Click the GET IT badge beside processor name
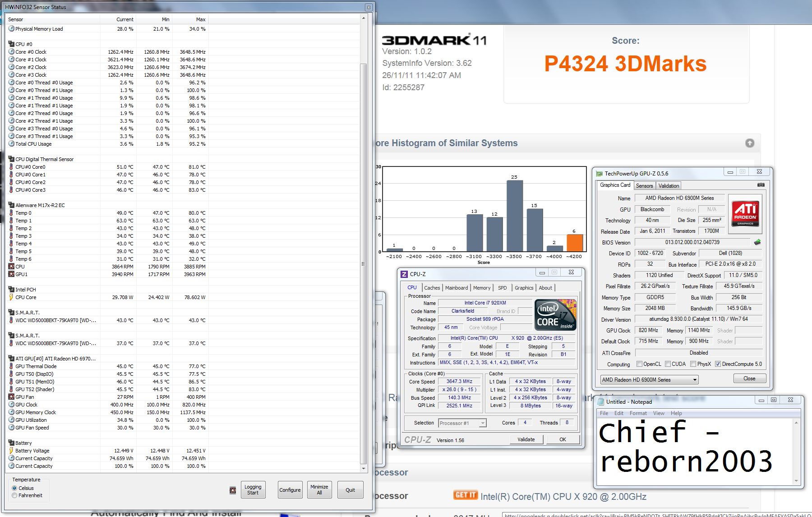The image size is (812, 517). click(465, 495)
